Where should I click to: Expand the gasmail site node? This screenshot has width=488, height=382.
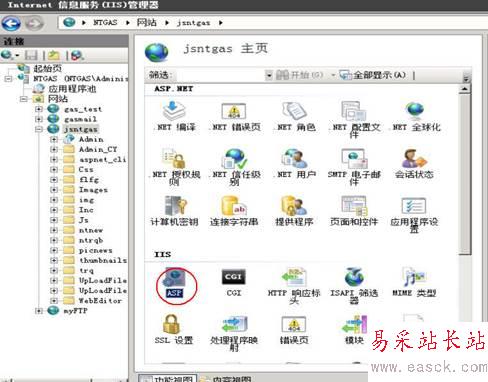pyautogui.click(x=39, y=119)
